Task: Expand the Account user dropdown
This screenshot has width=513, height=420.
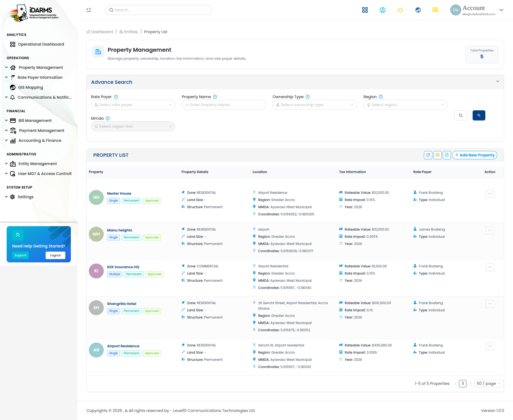Action: [x=501, y=10]
